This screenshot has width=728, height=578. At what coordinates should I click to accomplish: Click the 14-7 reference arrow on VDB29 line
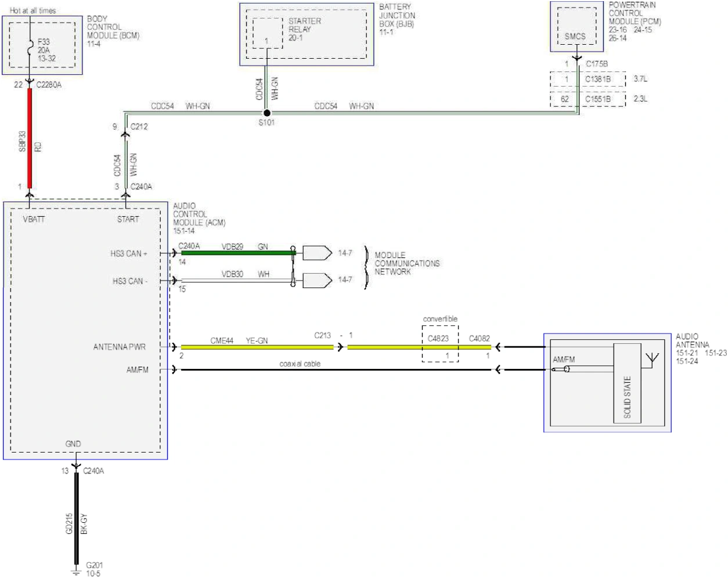[x=317, y=253]
